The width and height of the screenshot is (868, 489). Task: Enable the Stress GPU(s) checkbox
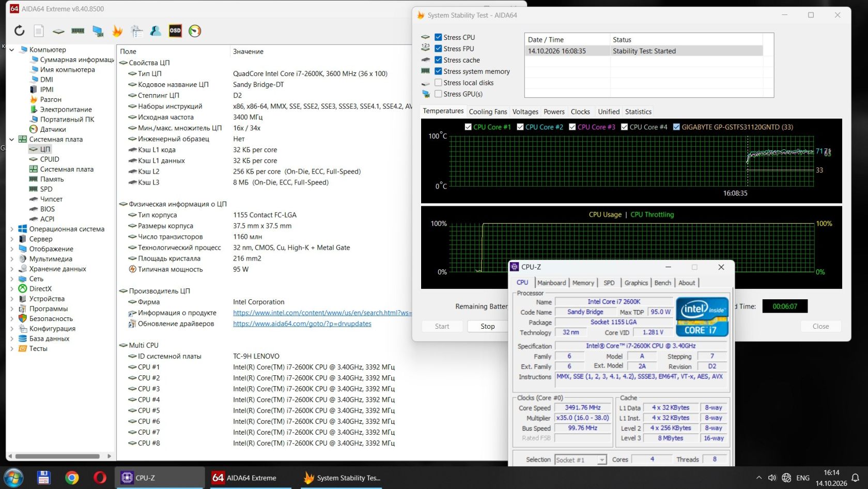pyautogui.click(x=438, y=94)
